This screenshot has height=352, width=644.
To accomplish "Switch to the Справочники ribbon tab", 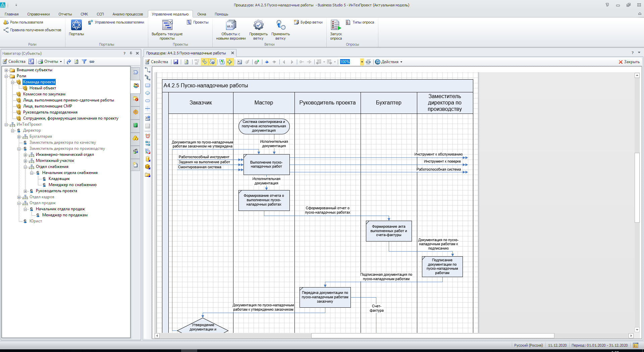I will (38, 14).
